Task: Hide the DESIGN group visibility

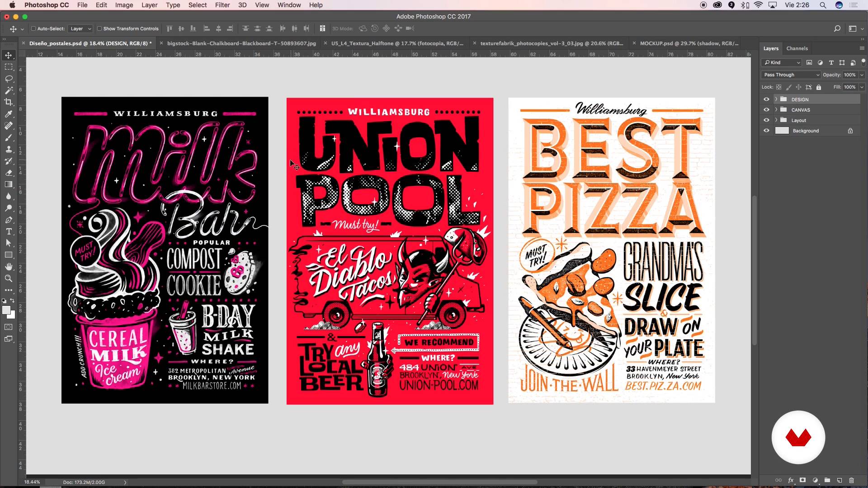Action: coord(766,99)
